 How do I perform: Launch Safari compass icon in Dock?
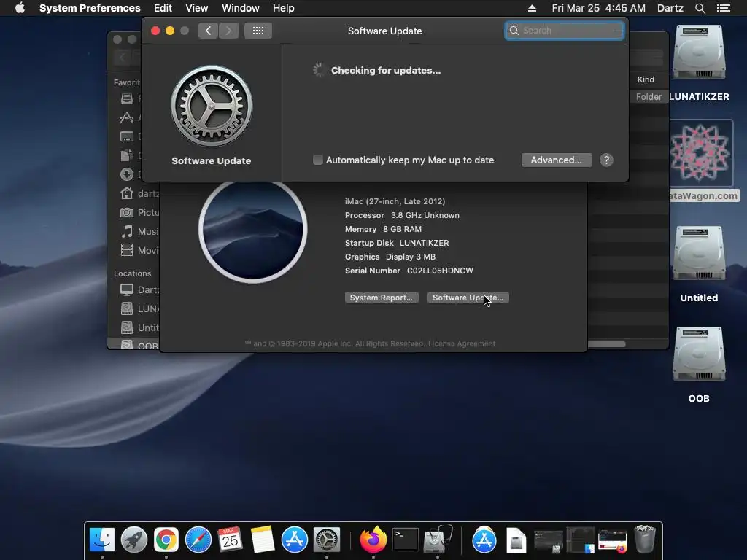(x=198, y=540)
